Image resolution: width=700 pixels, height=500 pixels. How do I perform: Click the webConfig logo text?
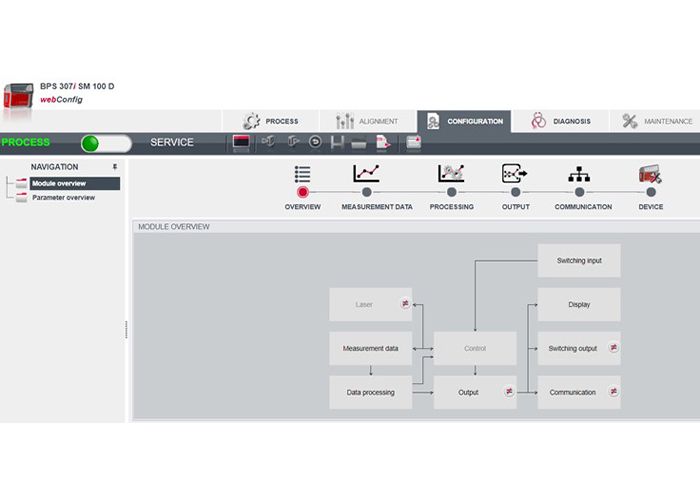(61, 100)
